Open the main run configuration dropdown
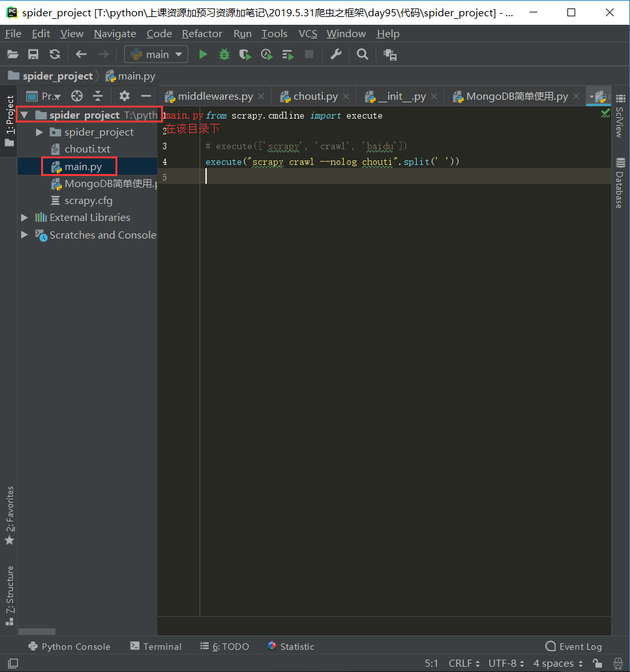Screen dimensions: 630x672 coord(157,55)
